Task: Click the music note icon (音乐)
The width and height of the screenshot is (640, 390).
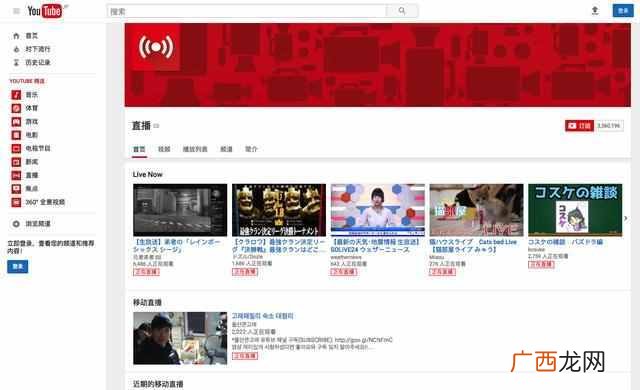Action: 16,95
